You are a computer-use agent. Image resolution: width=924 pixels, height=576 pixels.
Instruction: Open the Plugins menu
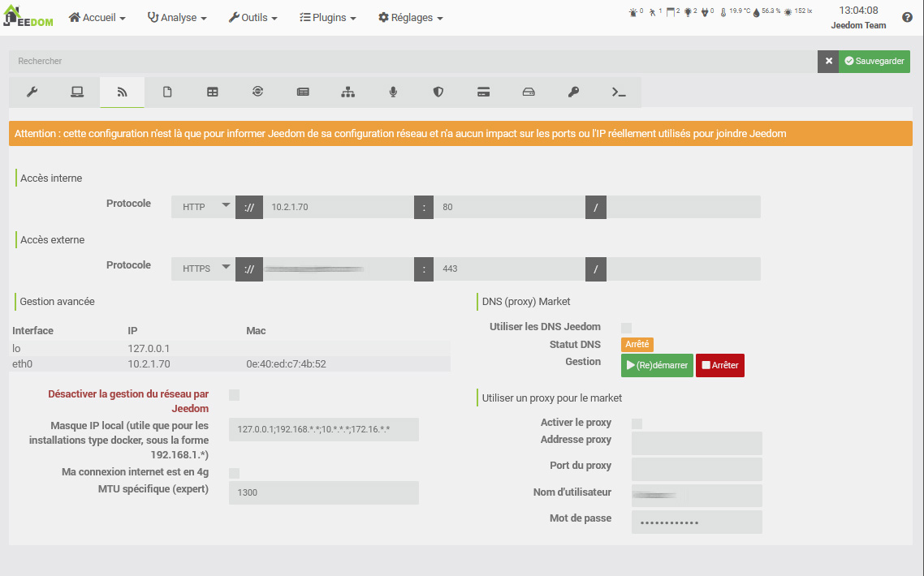[328, 18]
